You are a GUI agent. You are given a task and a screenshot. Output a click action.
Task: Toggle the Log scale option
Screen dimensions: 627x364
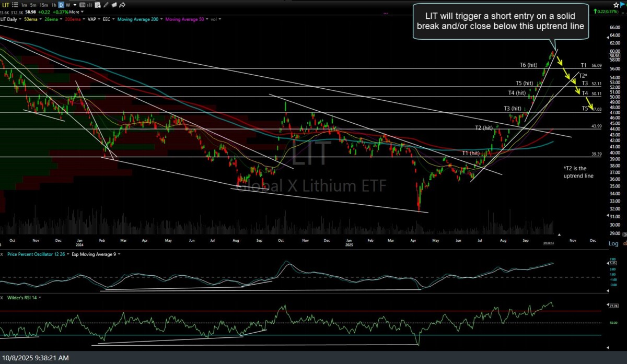point(613,243)
